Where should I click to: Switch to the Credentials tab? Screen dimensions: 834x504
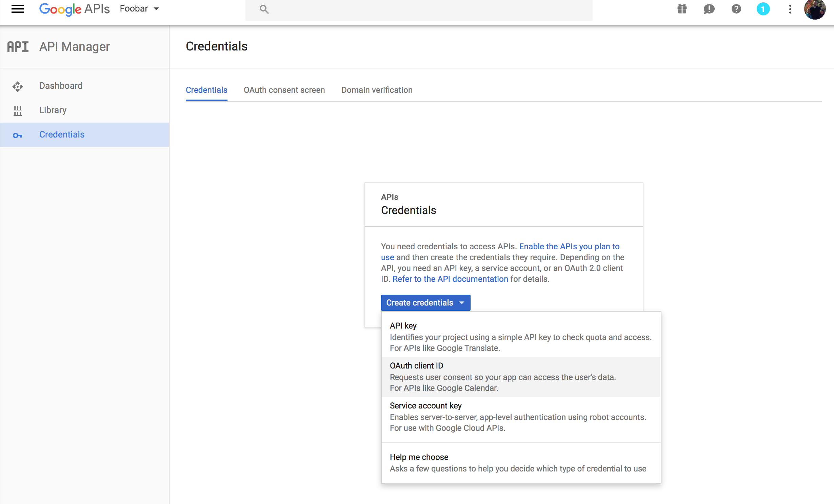206,90
